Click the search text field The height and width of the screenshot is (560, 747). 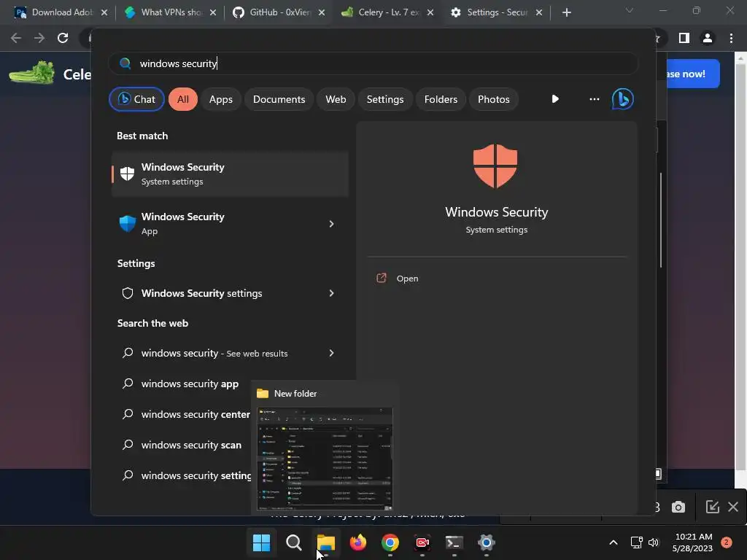pyautogui.click(x=373, y=63)
